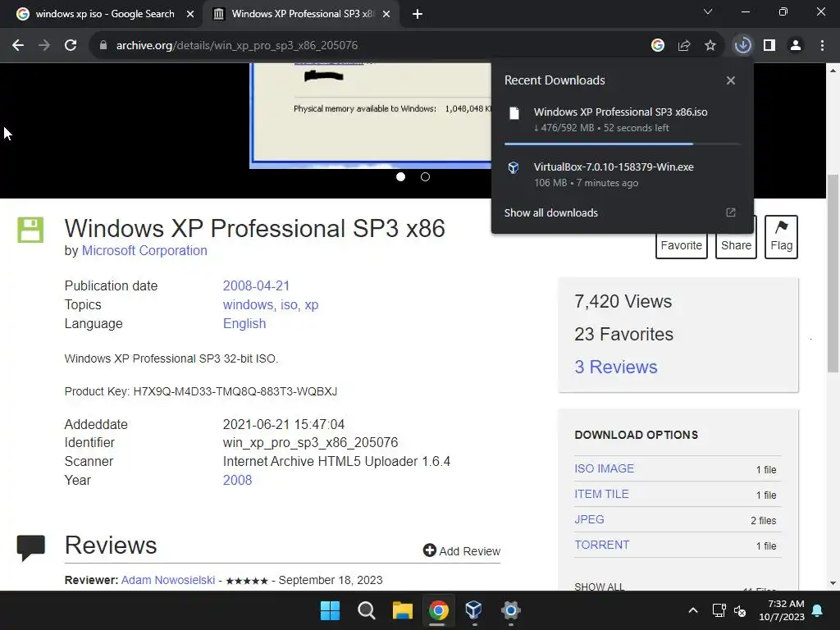Image resolution: width=840 pixels, height=630 pixels.
Task: Open the tab search chevron
Action: pos(708,11)
